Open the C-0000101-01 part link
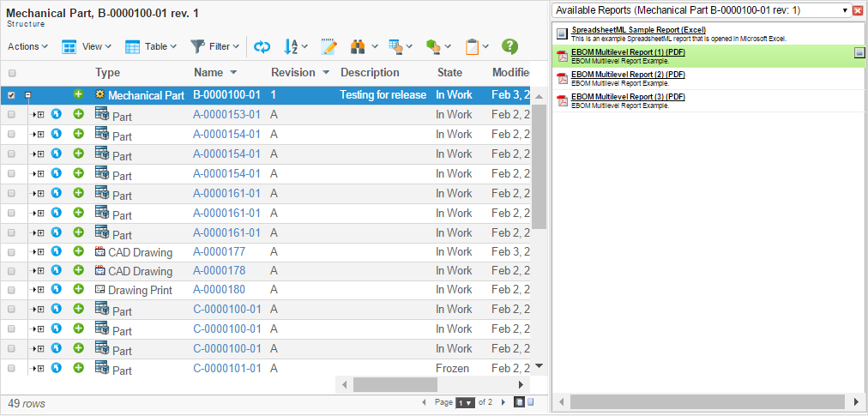Viewport: 868px width, 416px height. [x=226, y=368]
